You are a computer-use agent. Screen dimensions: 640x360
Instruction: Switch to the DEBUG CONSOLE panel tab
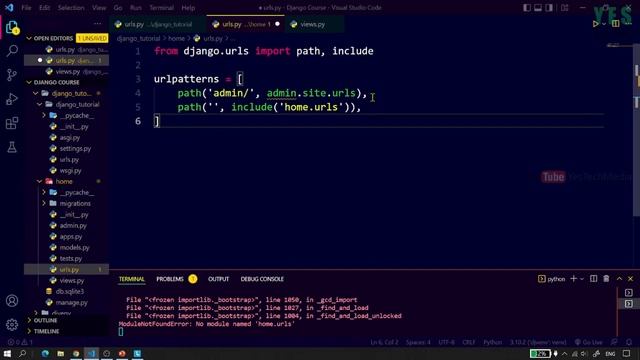pos(262,279)
